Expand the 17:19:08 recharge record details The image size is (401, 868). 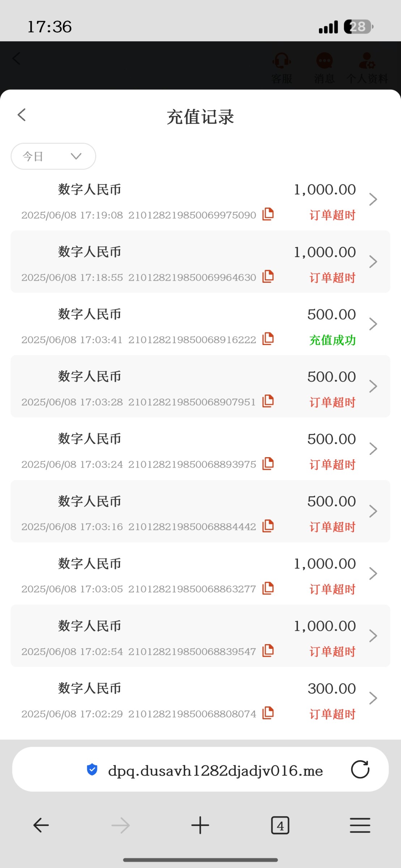373,199
